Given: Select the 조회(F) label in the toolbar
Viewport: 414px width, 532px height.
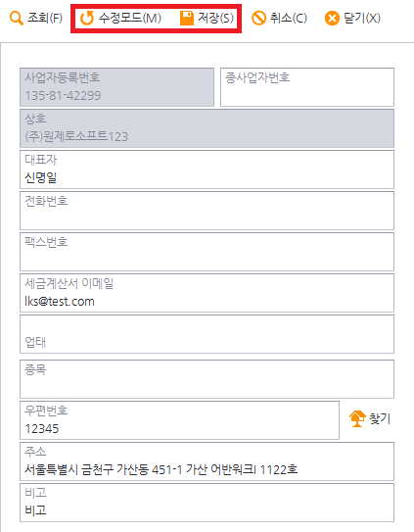Looking at the screenshot, I should (45, 18).
